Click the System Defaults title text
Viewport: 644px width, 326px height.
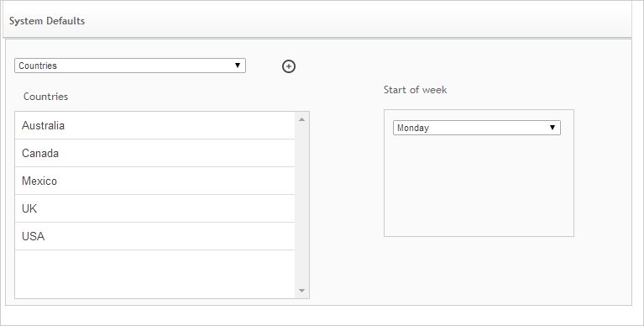point(47,21)
